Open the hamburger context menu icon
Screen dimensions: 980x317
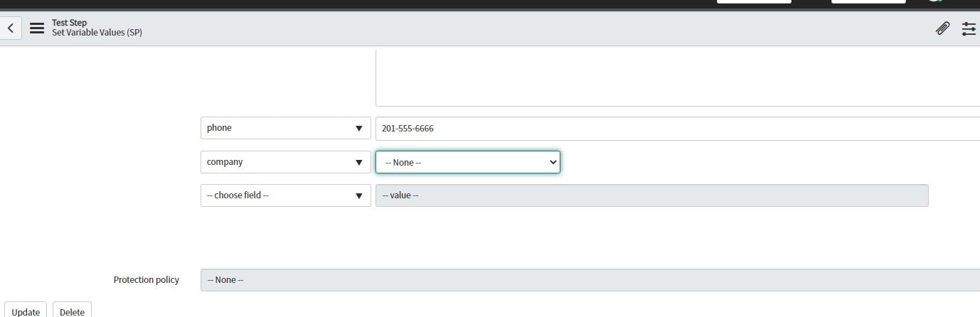(37, 28)
